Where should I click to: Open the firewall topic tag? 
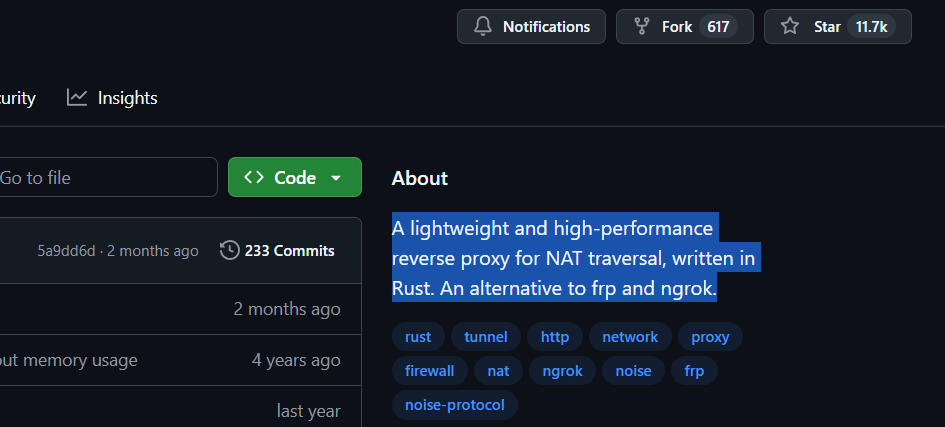(x=429, y=371)
